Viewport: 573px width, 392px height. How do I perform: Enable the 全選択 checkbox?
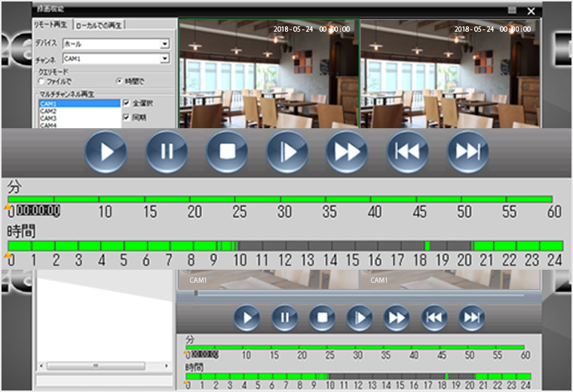[x=126, y=103]
